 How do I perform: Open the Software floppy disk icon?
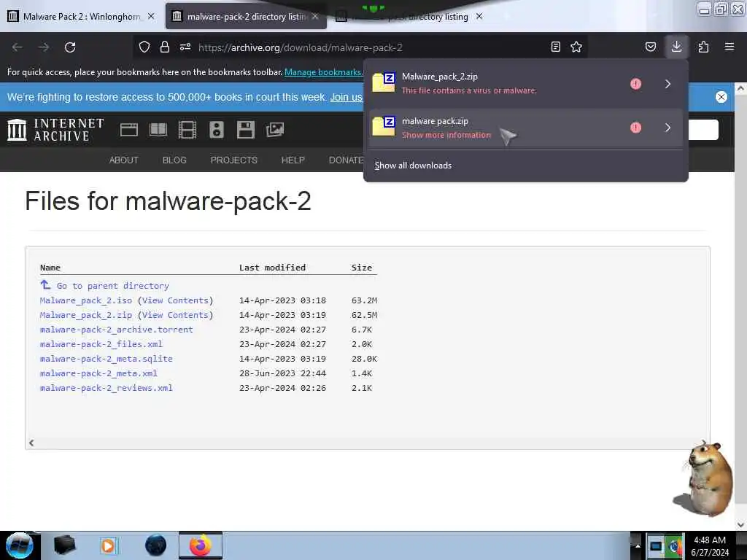245,130
